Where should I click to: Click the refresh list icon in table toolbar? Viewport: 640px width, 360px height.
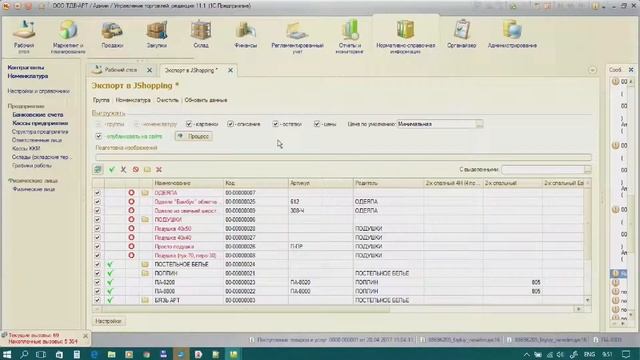[98, 169]
